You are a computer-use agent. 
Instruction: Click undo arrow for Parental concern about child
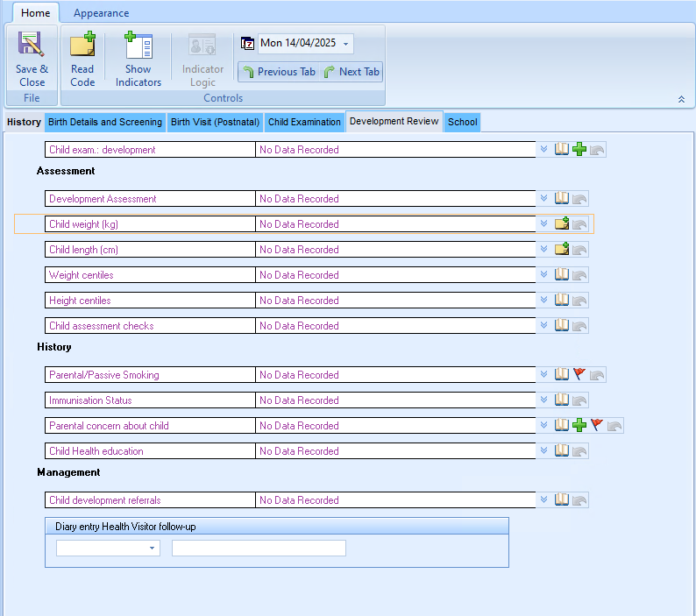click(614, 426)
